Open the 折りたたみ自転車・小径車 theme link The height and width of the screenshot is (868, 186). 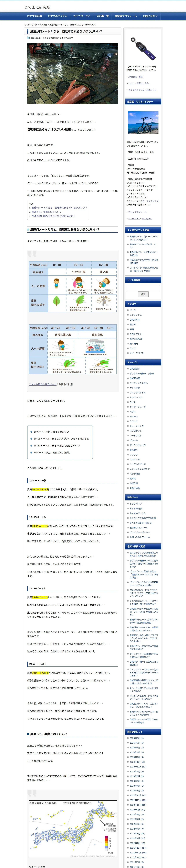click(142, 373)
